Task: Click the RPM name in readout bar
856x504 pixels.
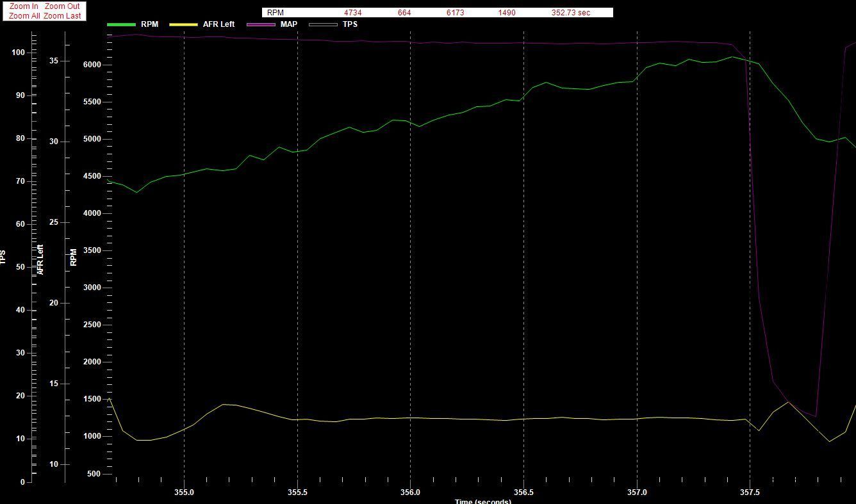Action: point(276,13)
